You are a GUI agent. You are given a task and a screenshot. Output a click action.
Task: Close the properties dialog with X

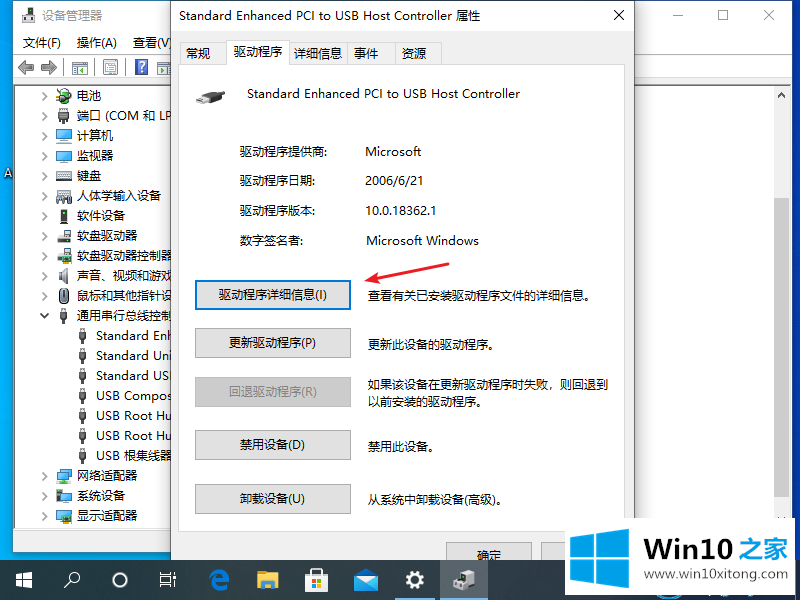pyautogui.click(x=618, y=15)
